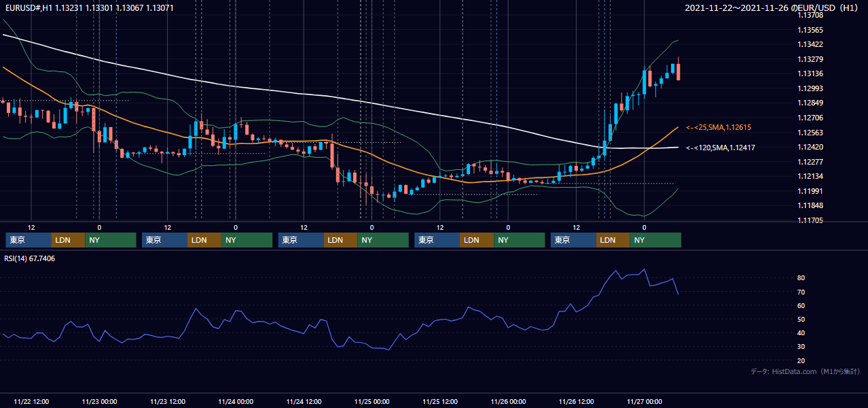868x408 pixels.
Task: Click price axis value 1.12563
Action: (811, 133)
